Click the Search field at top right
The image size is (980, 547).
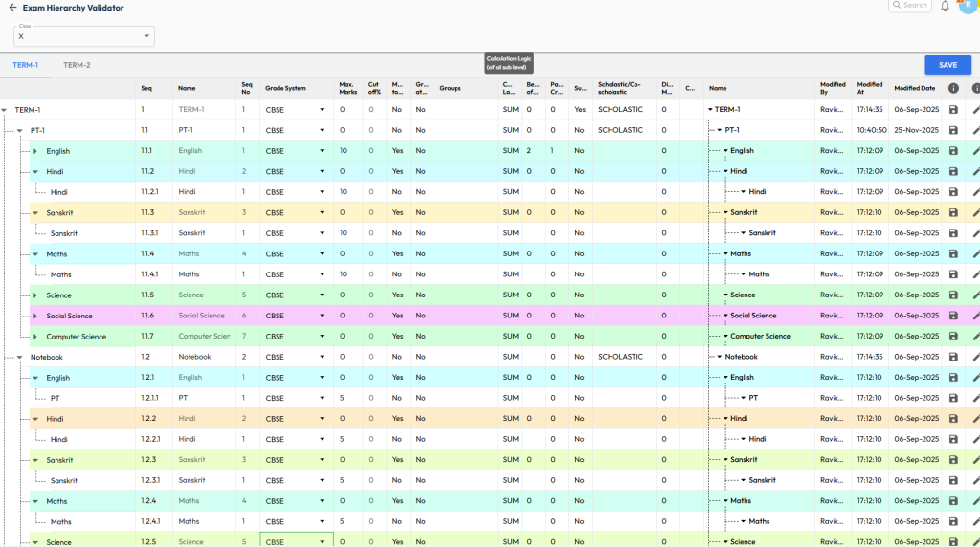[x=909, y=6]
